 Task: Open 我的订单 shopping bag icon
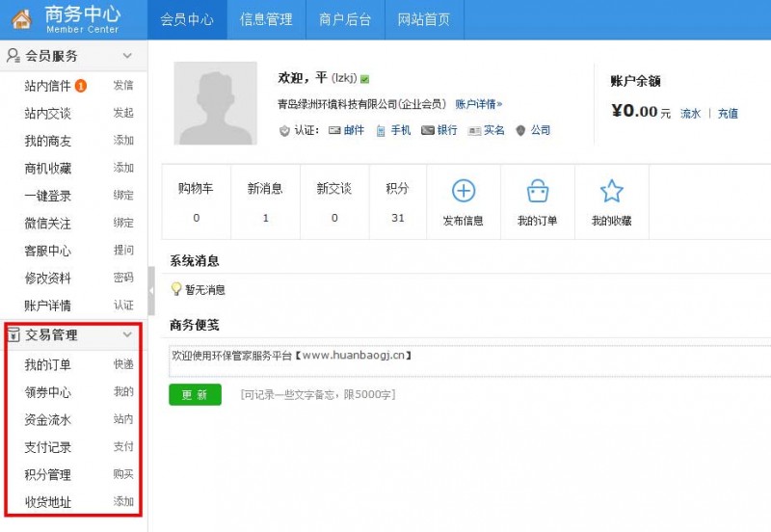click(x=538, y=191)
